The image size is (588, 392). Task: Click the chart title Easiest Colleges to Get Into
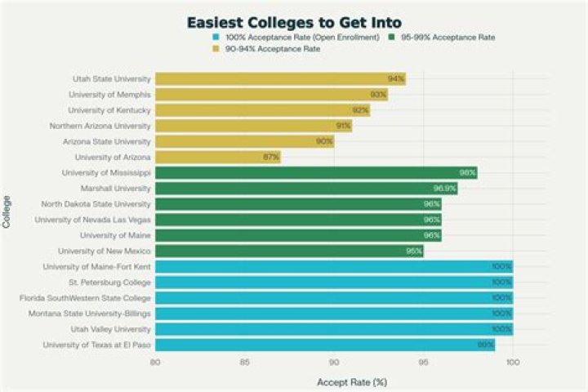click(x=294, y=22)
